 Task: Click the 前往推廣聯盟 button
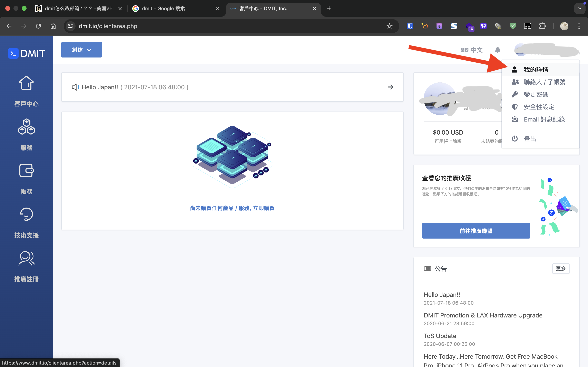476,231
